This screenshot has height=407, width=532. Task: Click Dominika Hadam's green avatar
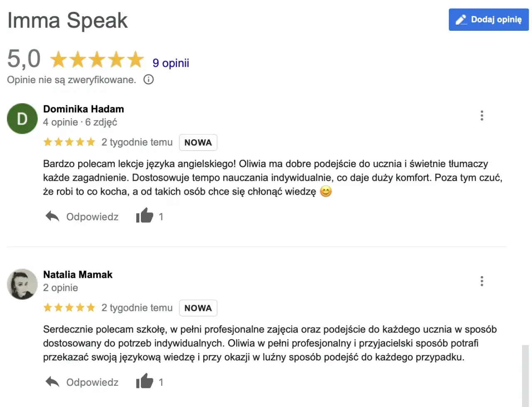[x=22, y=118]
